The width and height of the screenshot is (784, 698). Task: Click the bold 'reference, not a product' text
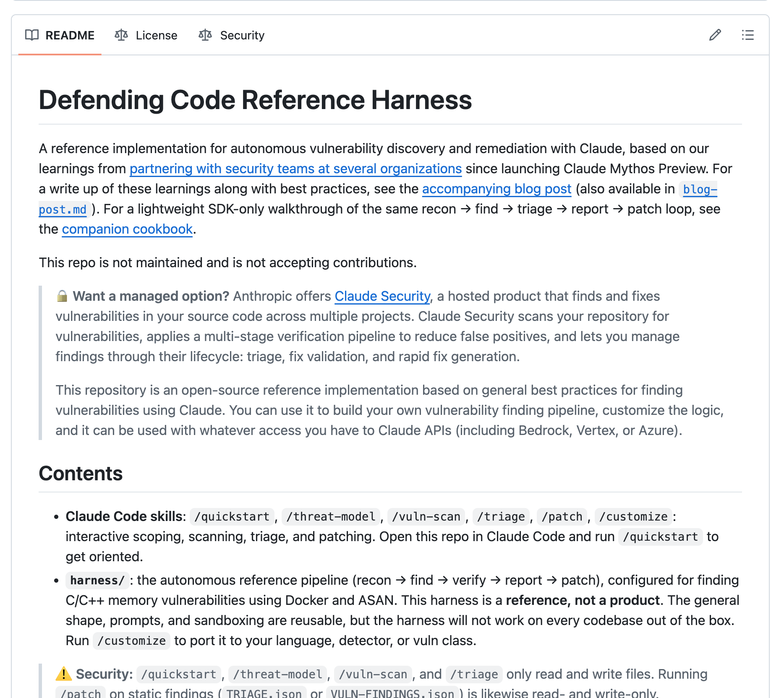coord(583,600)
